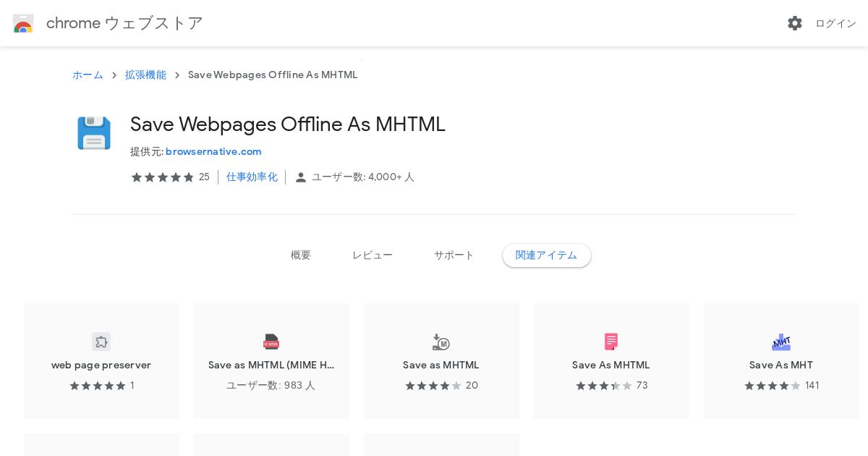This screenshot has width=868, height=456.
Task: Click the Save as MHTML (MIME H... icon
Action: pos(271,342)
